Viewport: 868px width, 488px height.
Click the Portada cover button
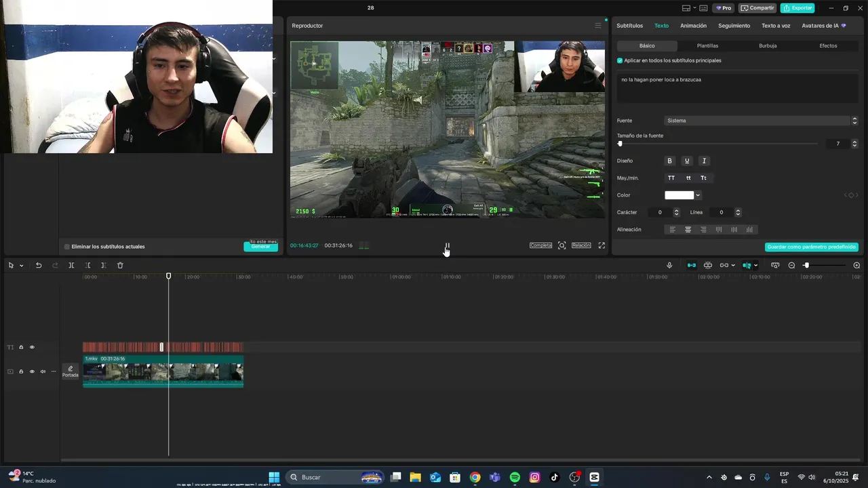pos(71,371)
